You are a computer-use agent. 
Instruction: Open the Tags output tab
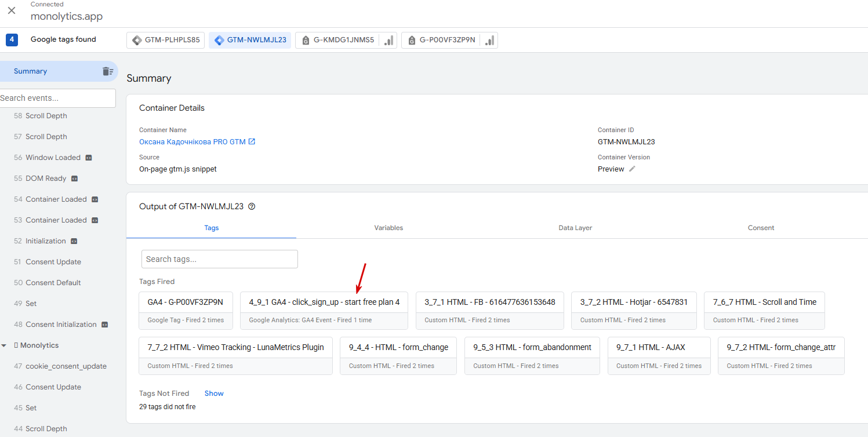point(212,228)
